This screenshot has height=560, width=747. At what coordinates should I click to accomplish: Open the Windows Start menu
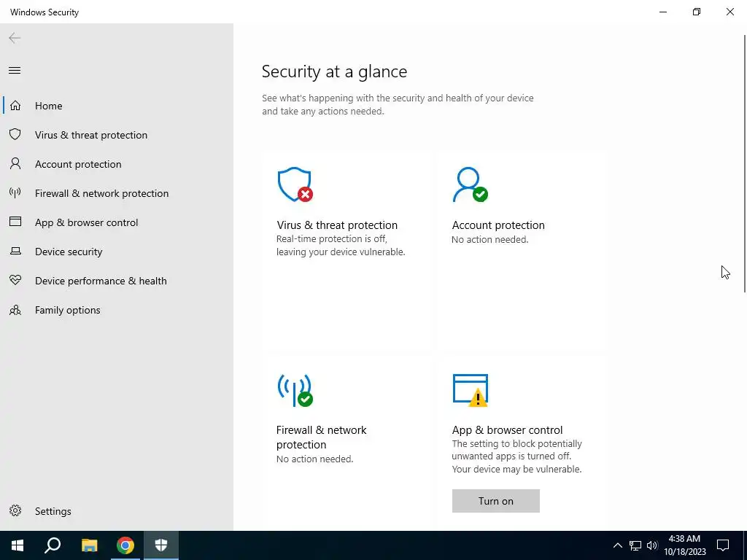point(18,545)
